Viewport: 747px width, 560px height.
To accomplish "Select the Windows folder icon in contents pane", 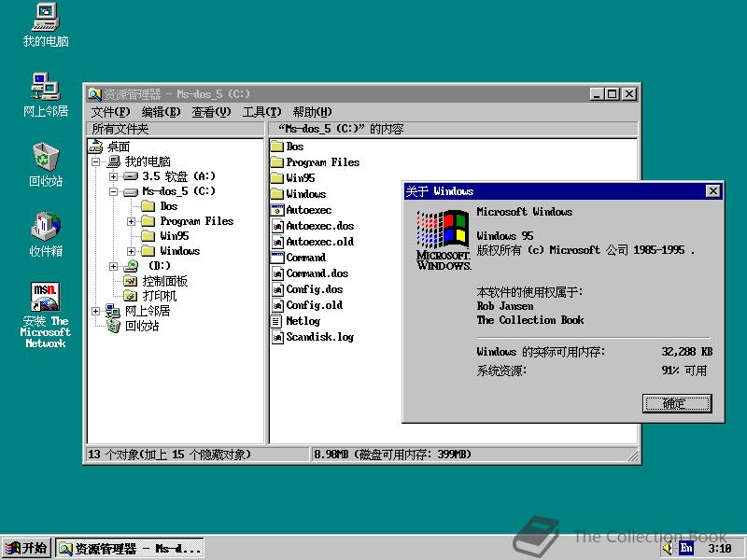I will 277,194.
